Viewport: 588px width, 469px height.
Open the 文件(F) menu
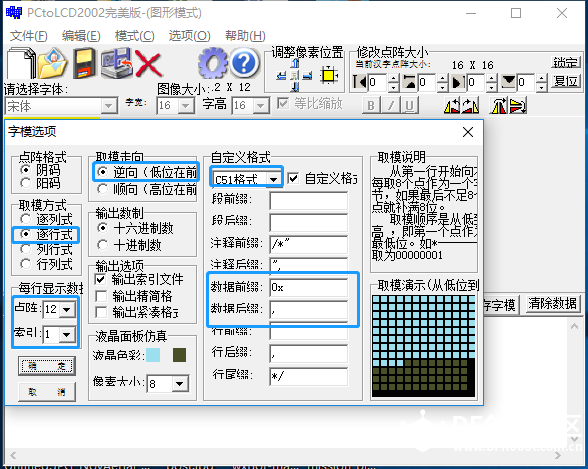[x=28, y=36]
